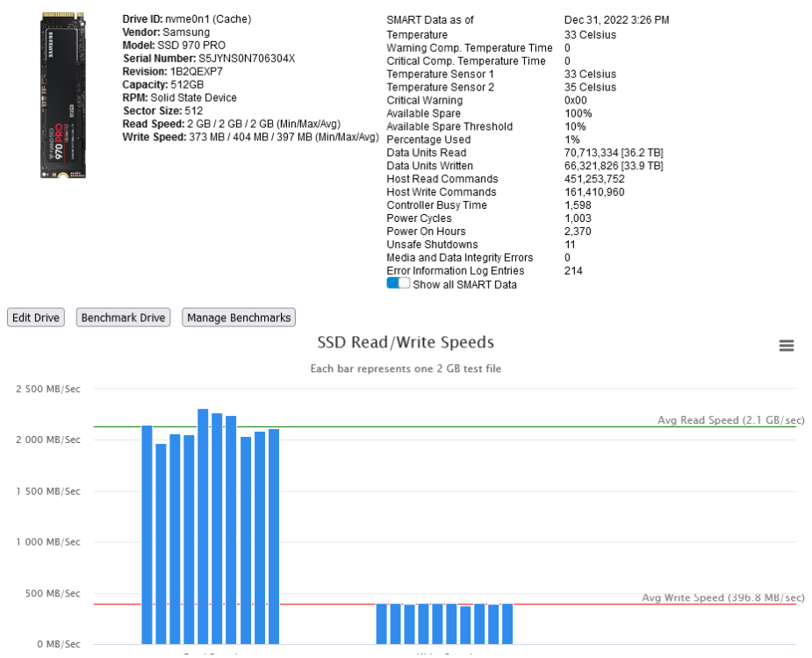The width and height of the screenshot is (812, 658).
Task: Click the first read speed bar
Action: [147, 534]
